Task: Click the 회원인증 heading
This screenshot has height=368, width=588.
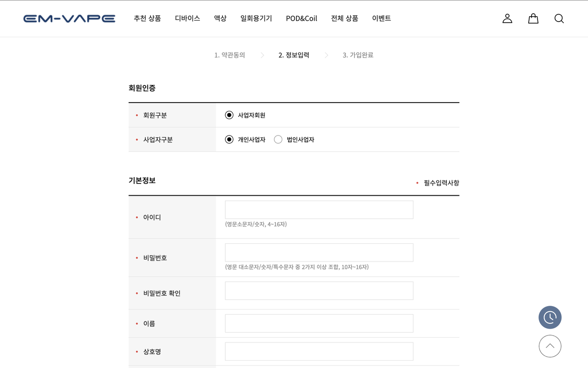Action: coord(142,88)
